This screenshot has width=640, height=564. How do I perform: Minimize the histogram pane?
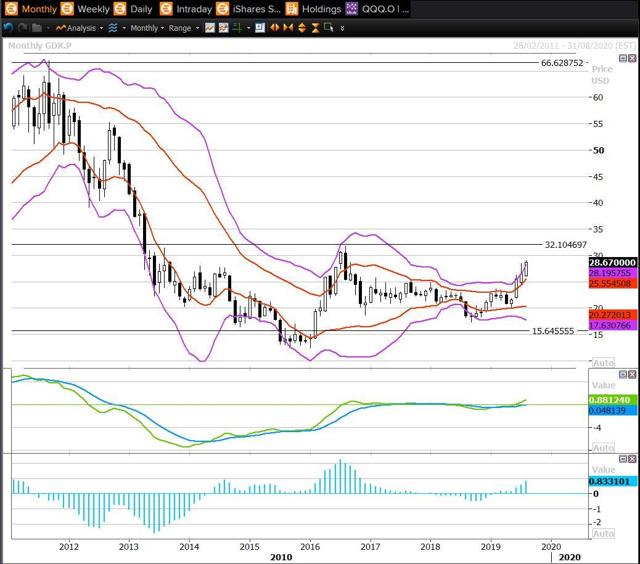point(623,459)
